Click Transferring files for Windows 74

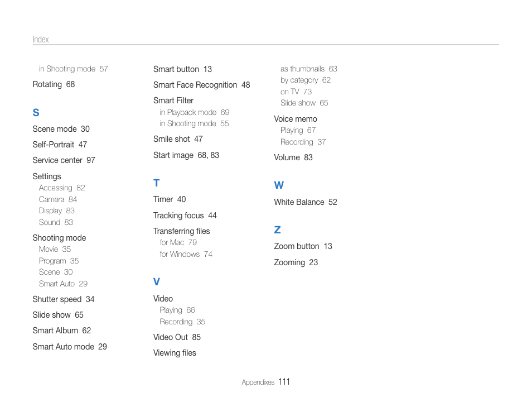pos(186,254)
